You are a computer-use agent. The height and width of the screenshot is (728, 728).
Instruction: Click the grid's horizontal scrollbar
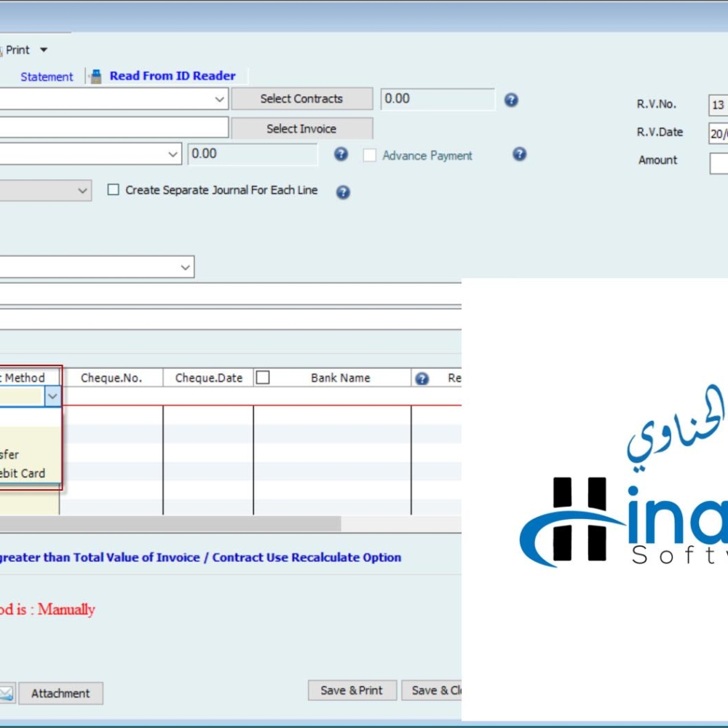click(170, 523)
